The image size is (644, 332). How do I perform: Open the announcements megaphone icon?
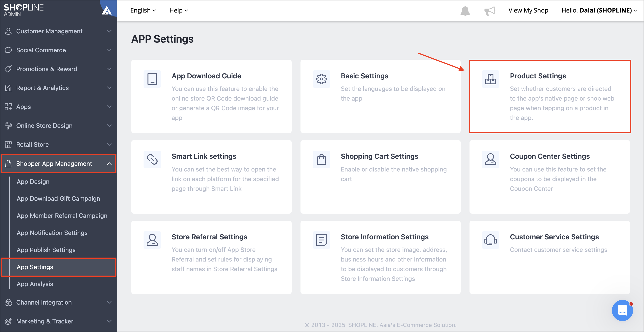(489, 11)
